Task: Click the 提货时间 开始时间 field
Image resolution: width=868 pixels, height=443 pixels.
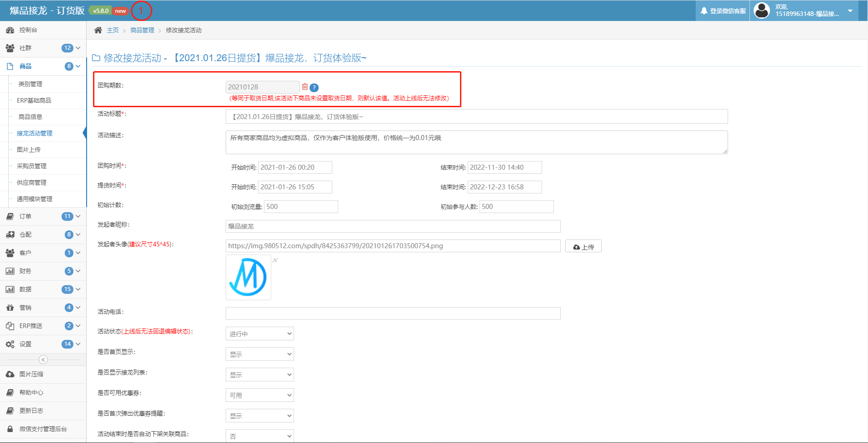Action: 295,187
